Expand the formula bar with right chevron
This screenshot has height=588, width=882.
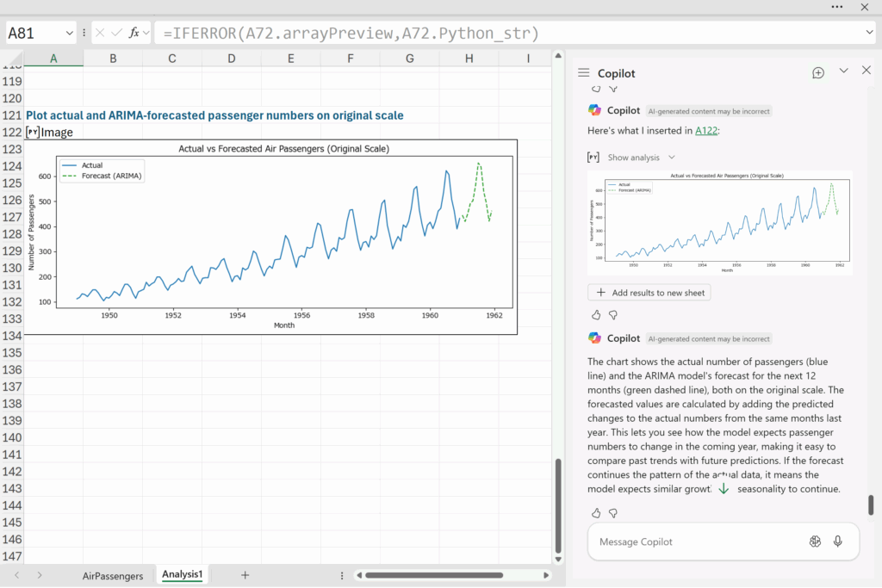pos(868,33)
